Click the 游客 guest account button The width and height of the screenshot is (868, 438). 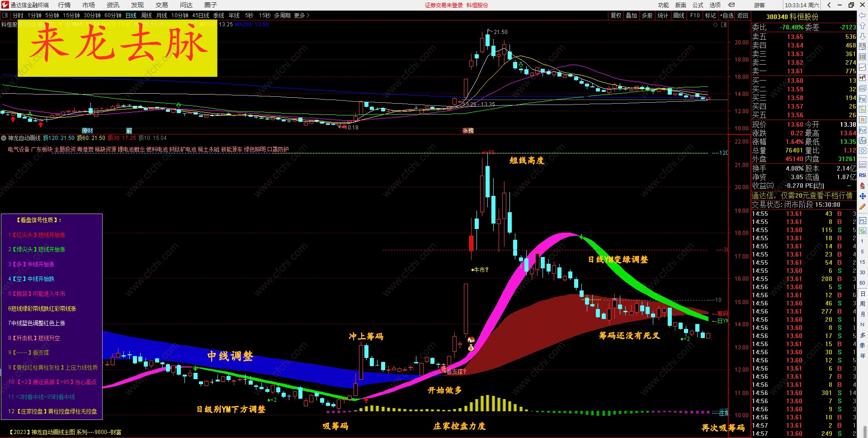[759, 5]
